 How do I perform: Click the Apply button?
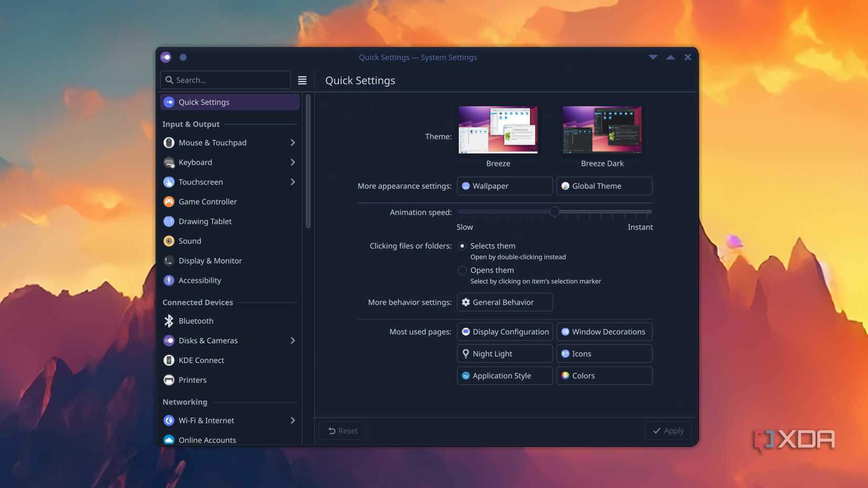[x=668, y=430]
